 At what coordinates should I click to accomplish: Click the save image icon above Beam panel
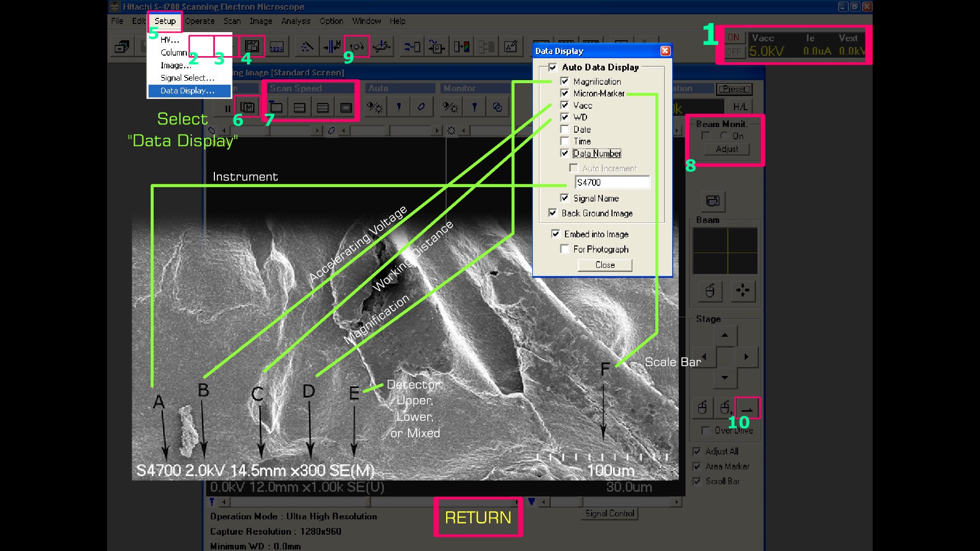tap(713, 201)
